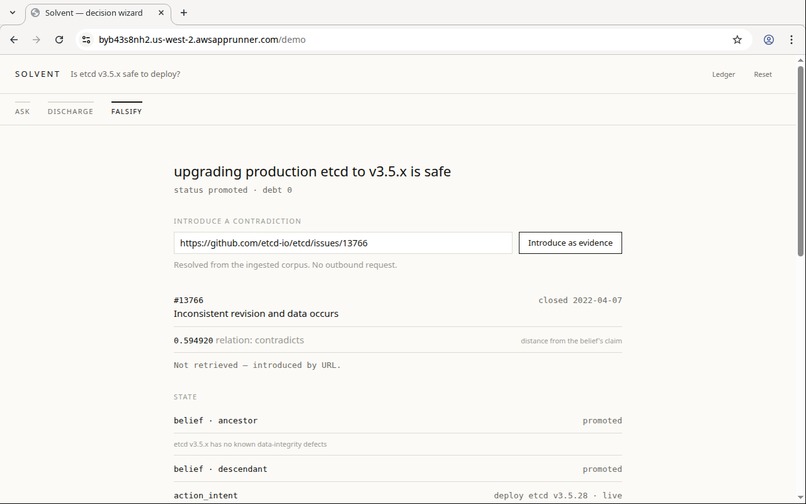Reload the page with the refresh icon
This screenshot has height=504, width=806.
(59, 40)
